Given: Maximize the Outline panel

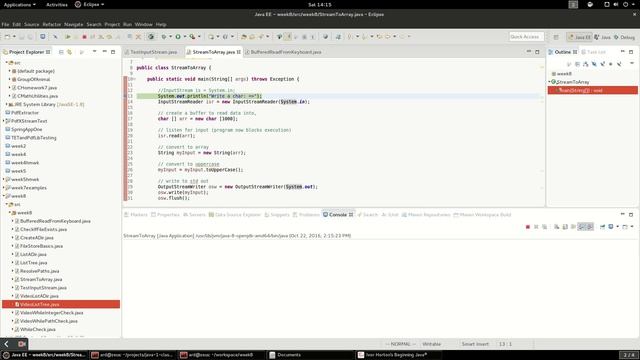Looking at the screenshot, I should click(631, 52).
